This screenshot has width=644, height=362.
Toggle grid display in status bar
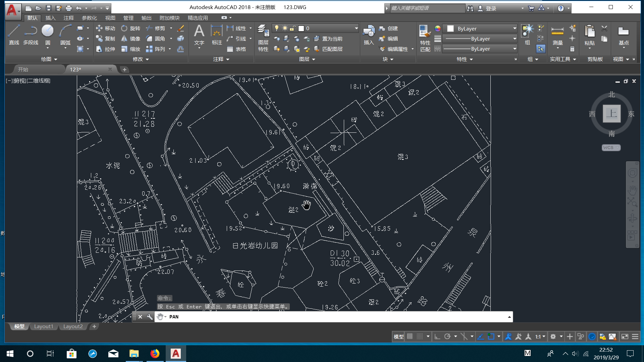click(x=410, y=337)
